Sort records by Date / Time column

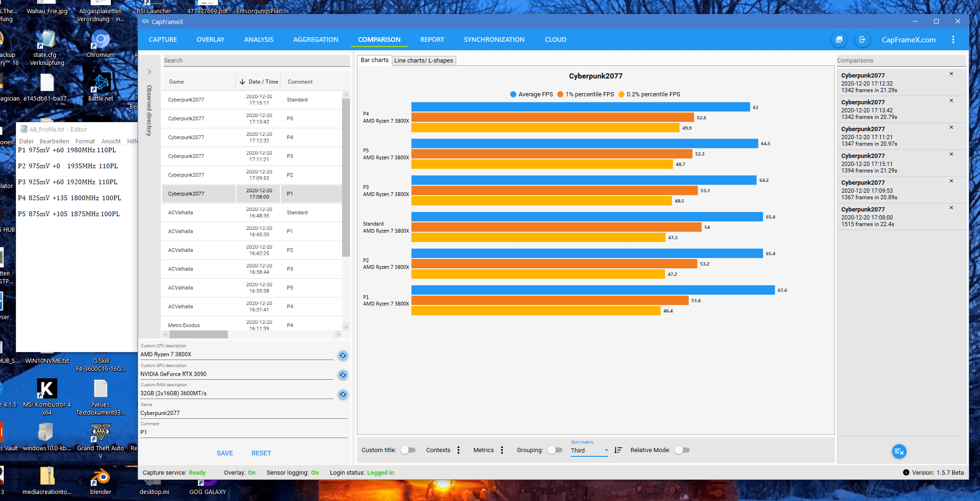(x=258, y=82)
